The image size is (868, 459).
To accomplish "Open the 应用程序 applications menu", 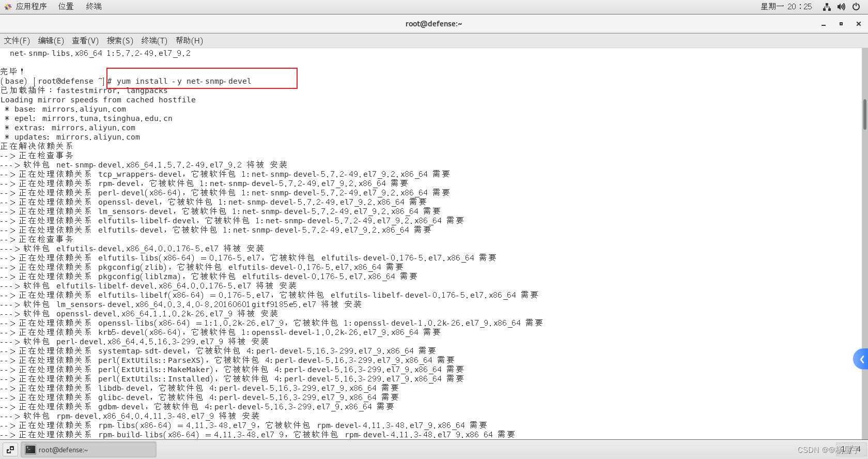I will [31, 6].
